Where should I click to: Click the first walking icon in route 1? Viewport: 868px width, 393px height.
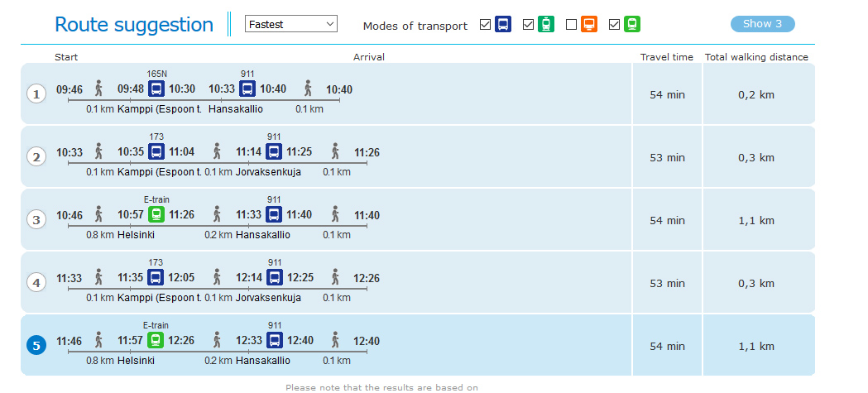[x=99, y=89]
